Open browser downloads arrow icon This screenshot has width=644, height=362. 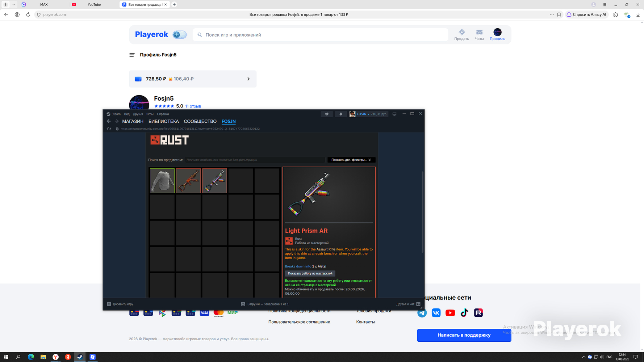tap(638, 14)
